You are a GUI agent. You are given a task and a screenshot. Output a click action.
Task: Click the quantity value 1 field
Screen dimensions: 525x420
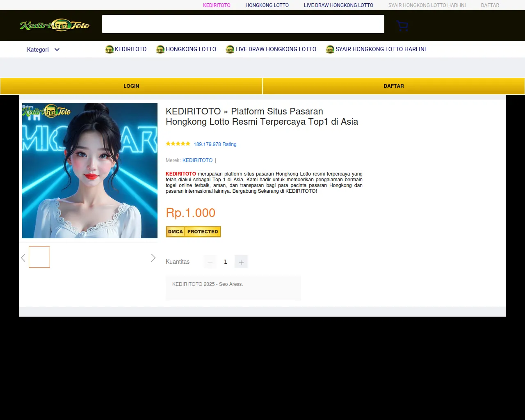(x=226, y=262)
